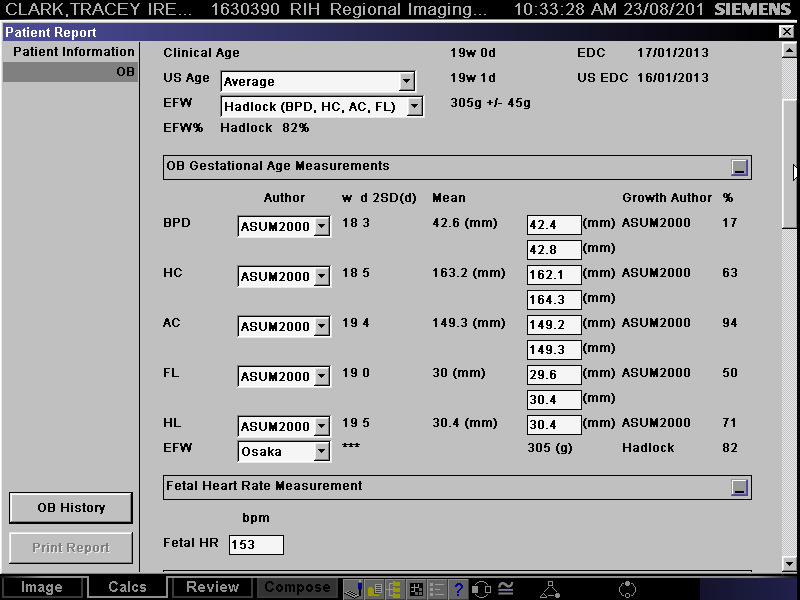800x600 pixels.
Task: Open the HC author ASUM2000 dropdown
Action: pyautogui.click(x=321, y=276)
